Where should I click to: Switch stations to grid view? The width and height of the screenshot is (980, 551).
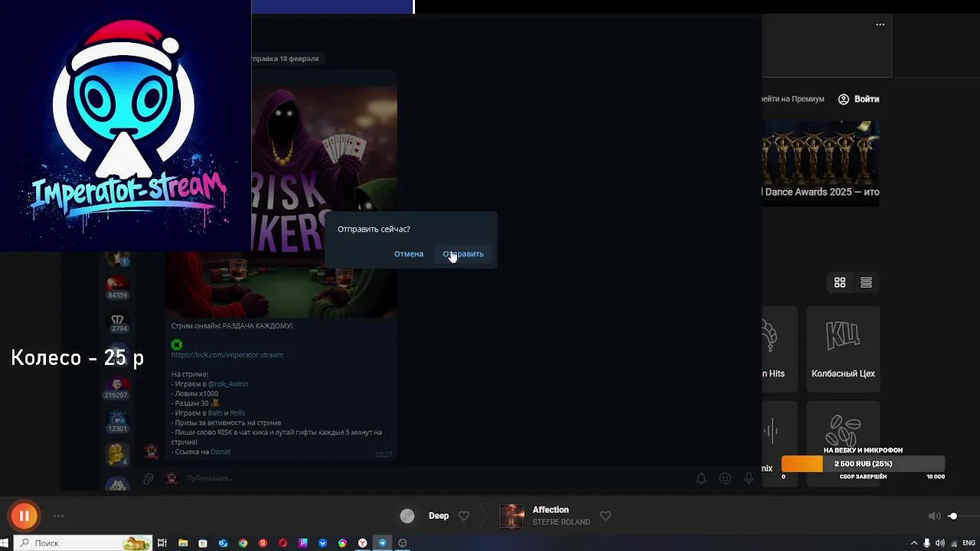(840, 282)
